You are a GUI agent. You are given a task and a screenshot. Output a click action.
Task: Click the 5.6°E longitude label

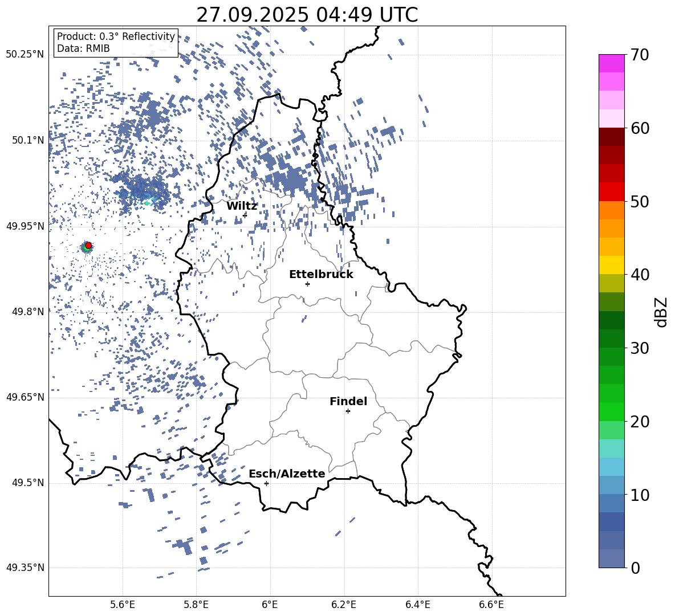coord(123,605)
